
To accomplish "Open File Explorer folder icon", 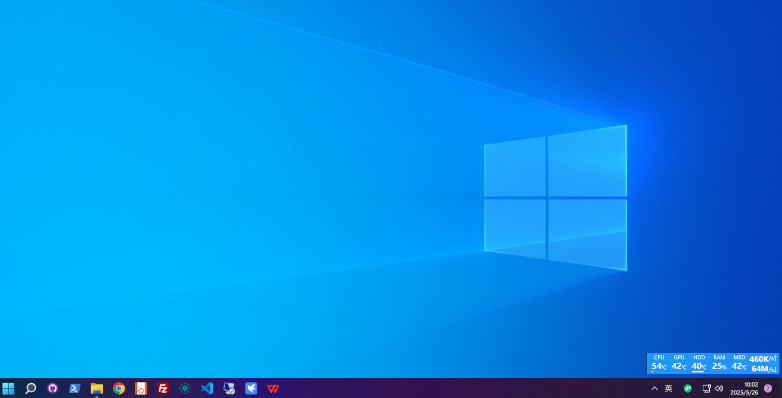I will pos(97,388).
